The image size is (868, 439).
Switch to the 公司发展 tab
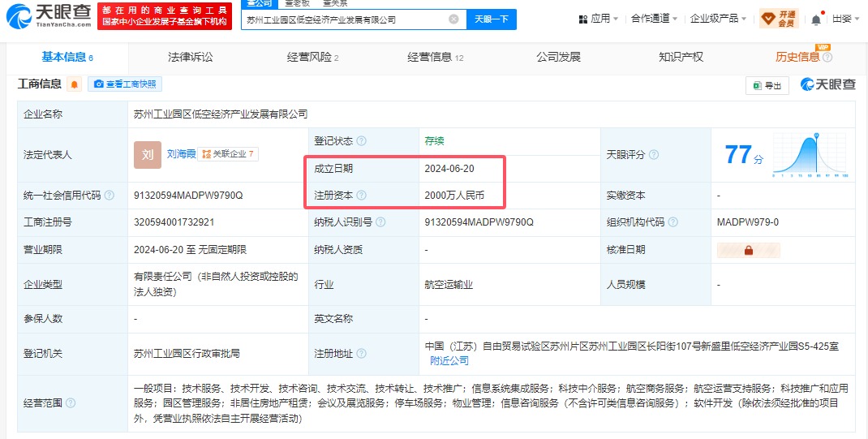pos(558,57)
